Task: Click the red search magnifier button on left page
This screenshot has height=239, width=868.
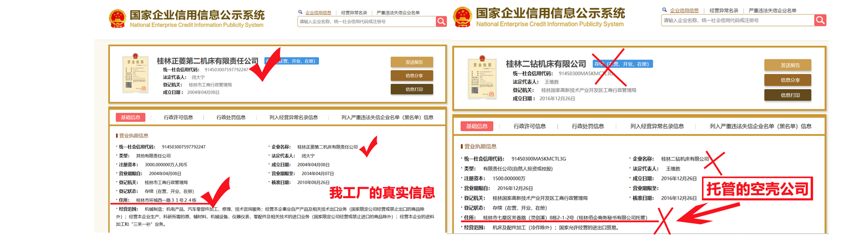Action: tap(441, 21)
